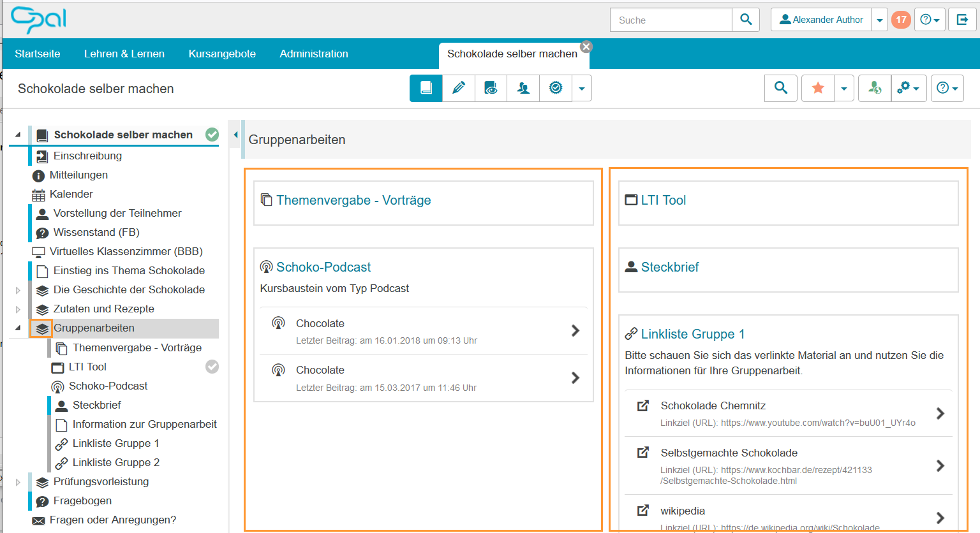This screenshot has width=980, height=533.
Task: Open the Lehren & Lernen menu
Action: [x=124, y=54]
